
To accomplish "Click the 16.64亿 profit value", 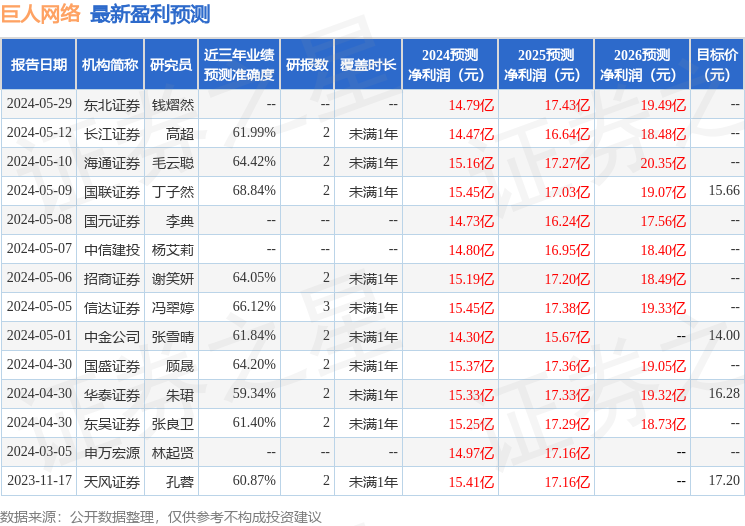I will [x=567, y=134].
